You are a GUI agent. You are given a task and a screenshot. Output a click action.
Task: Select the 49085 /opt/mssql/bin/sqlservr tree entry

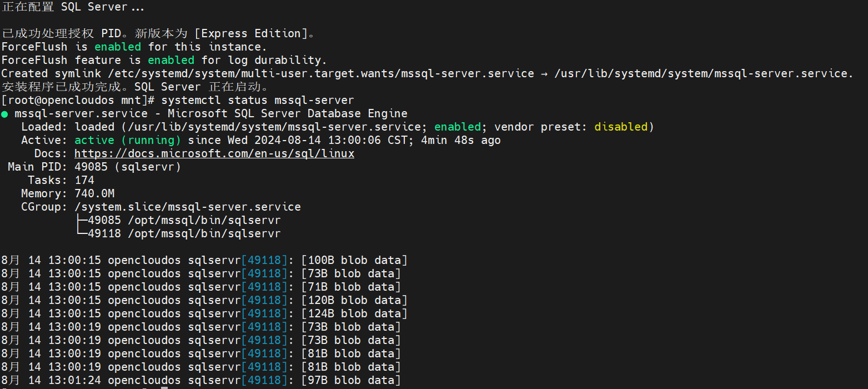click(x=184, y=221)
